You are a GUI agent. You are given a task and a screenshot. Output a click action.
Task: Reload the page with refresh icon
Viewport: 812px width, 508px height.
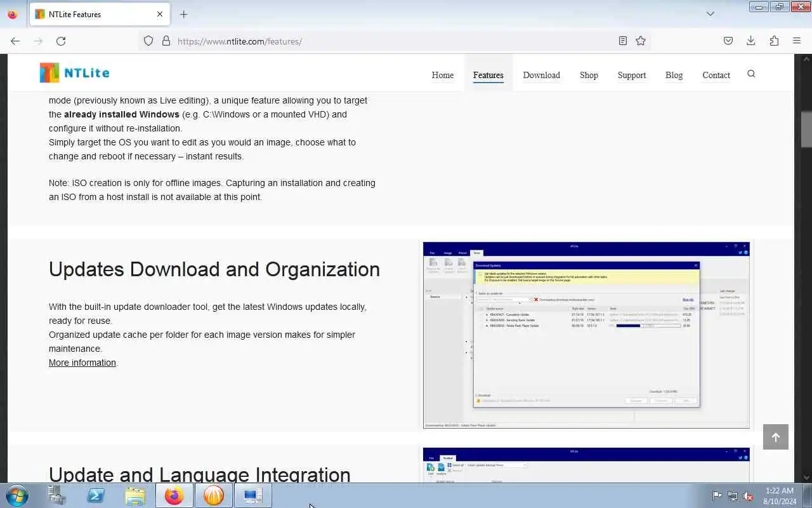[61, 41]
